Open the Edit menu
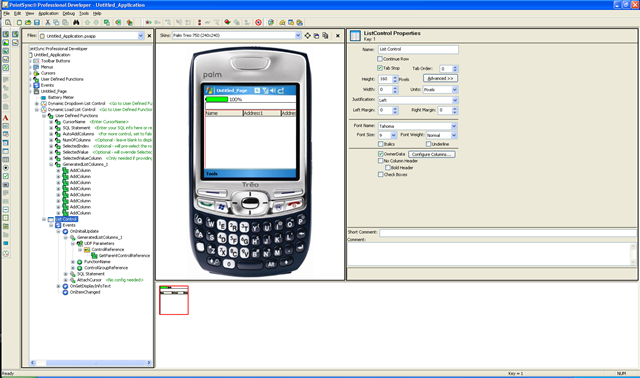 [x=18, y=13]
